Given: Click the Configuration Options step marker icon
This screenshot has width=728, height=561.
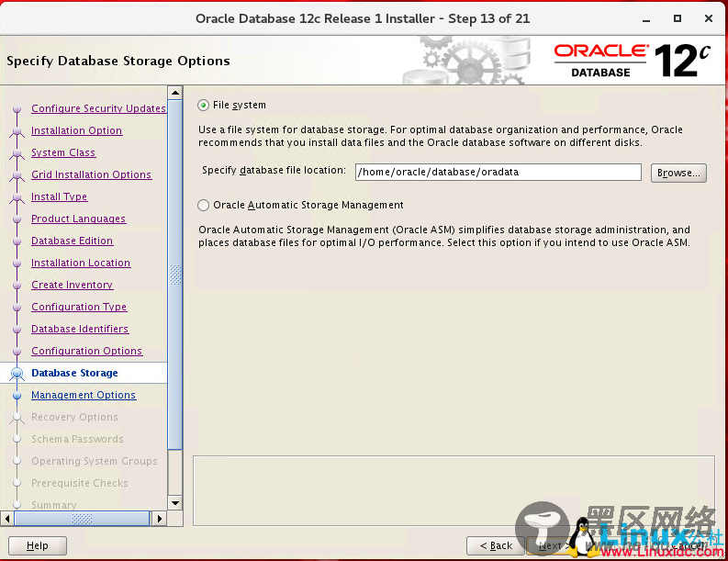Looking at the screenshot, I should (x=17, y=351).
